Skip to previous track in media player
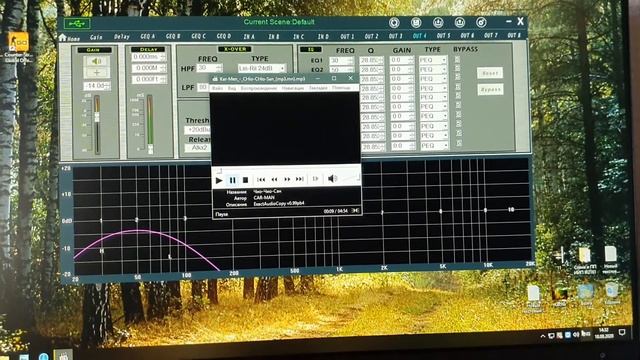This screenshot has height=360, width=640. (261, 180)
